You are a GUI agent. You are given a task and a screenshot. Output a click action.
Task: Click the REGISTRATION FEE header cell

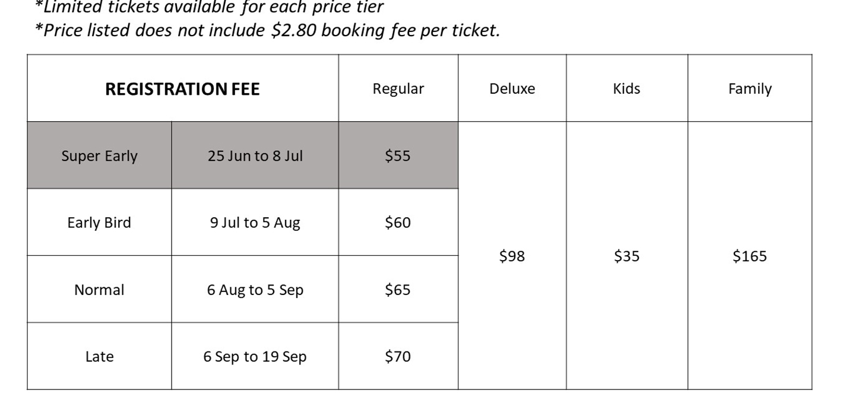(x=183, y=88)
